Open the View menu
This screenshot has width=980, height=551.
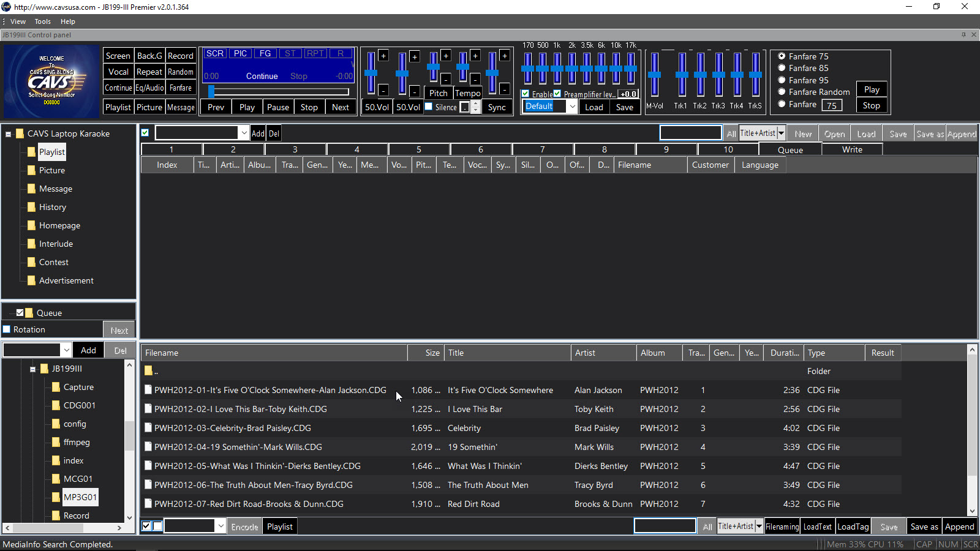18,21
